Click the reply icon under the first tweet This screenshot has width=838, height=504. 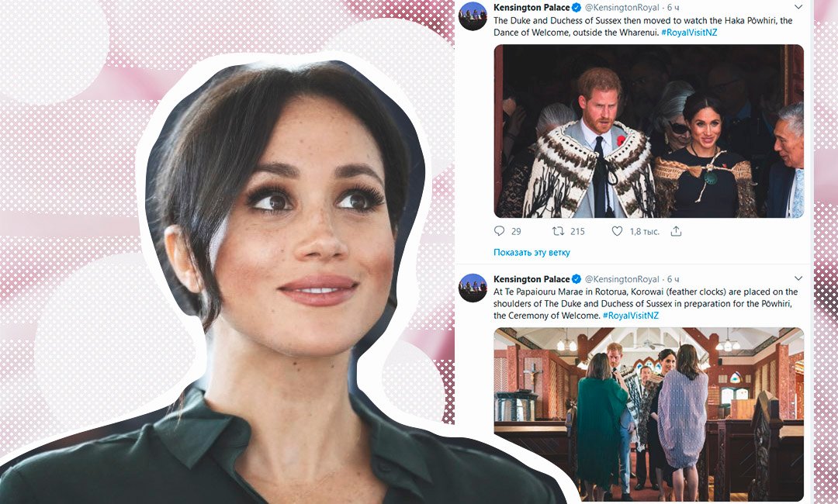click(x=499, y=231)
